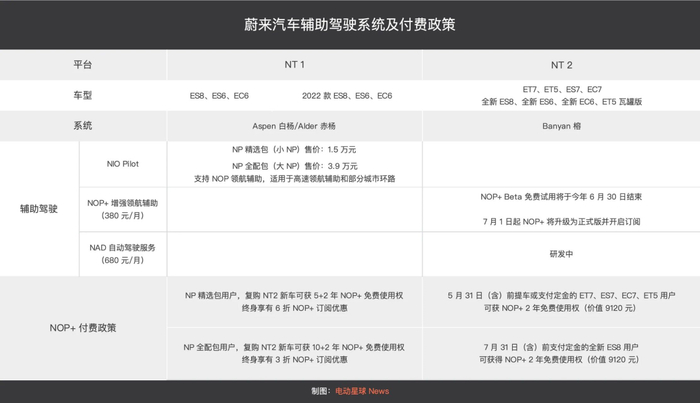Image resolution: width=700 pixels, height=403 pixels.
Task: Click the 5 月 31 日(含)前提车 line
Action: point(561,295)
